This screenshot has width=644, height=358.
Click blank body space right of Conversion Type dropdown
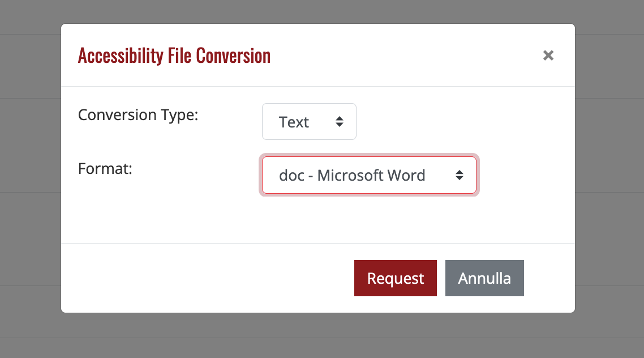[458, 122]
